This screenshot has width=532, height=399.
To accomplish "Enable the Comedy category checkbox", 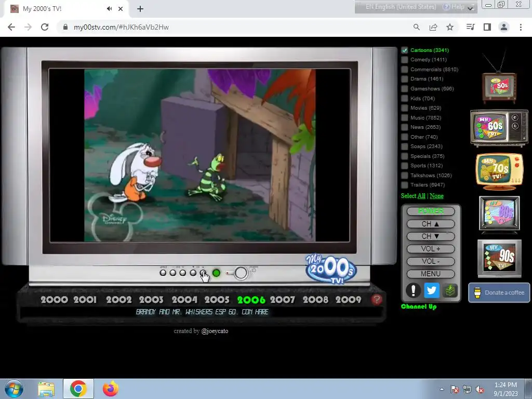I will pyautogui.click(x=404, y=60).
